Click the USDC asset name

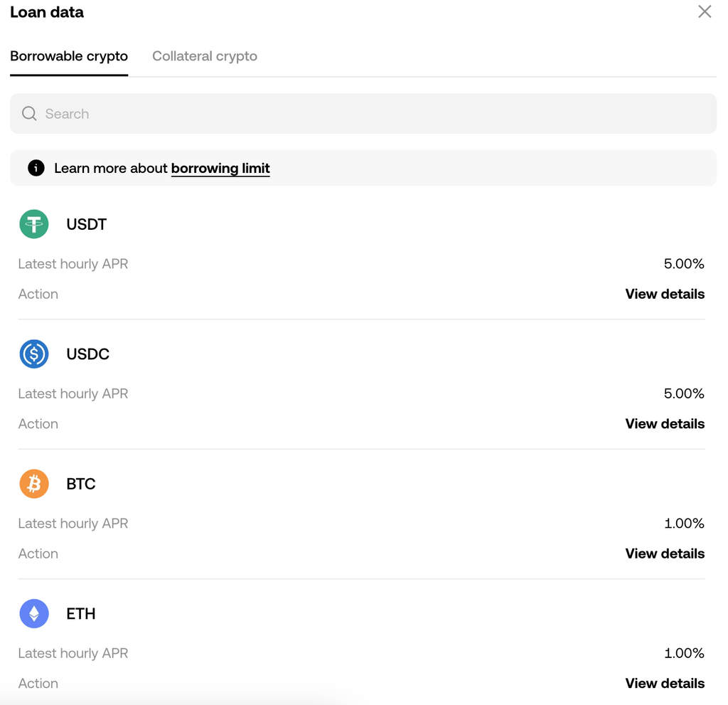pyautogui.click(x=87, y=354)
